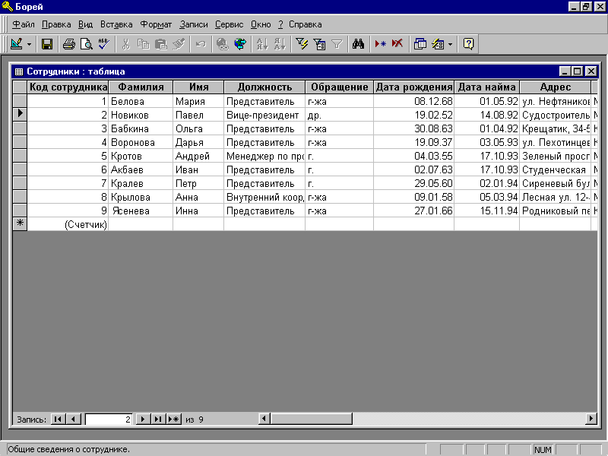Click the Office Assistant help icon
Image resolution: width=608 pixels, height=456 pixels.
click(468, 44)
